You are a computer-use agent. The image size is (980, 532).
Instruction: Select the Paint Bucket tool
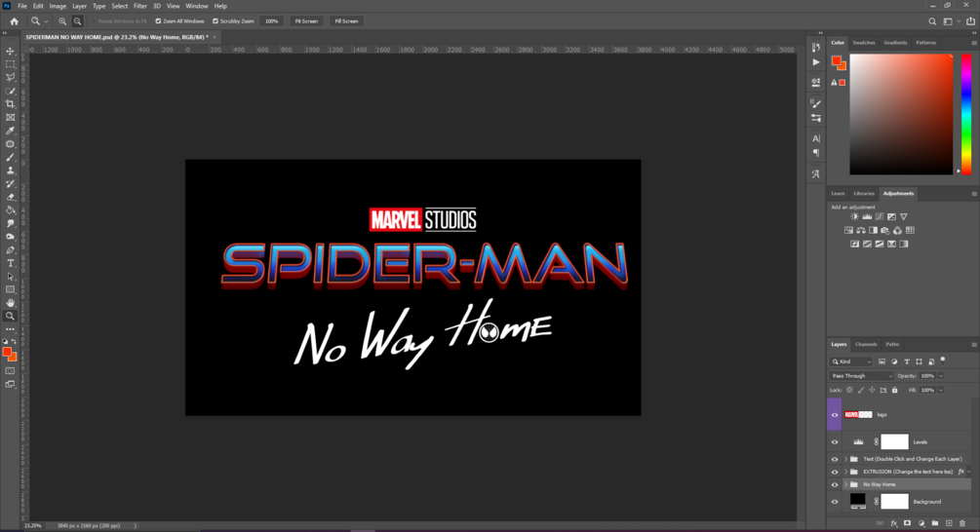point(10,209)
